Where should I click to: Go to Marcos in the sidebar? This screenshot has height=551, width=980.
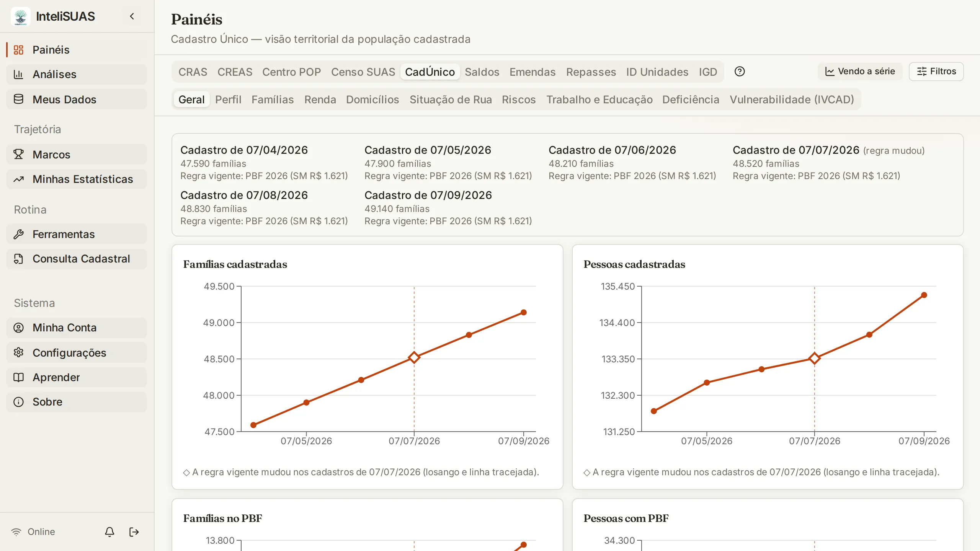point(77,154)
